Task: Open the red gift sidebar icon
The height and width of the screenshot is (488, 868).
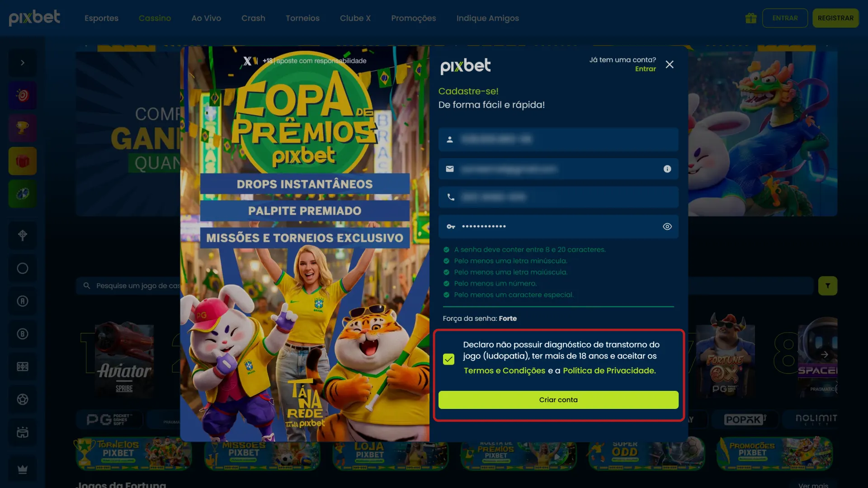Action: (x=23, y=161)
